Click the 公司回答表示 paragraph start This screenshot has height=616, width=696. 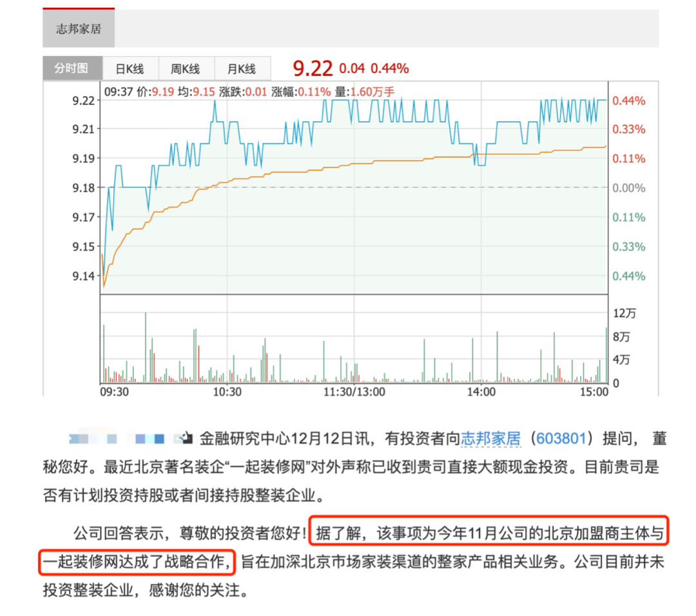click(x=119, y=533)
